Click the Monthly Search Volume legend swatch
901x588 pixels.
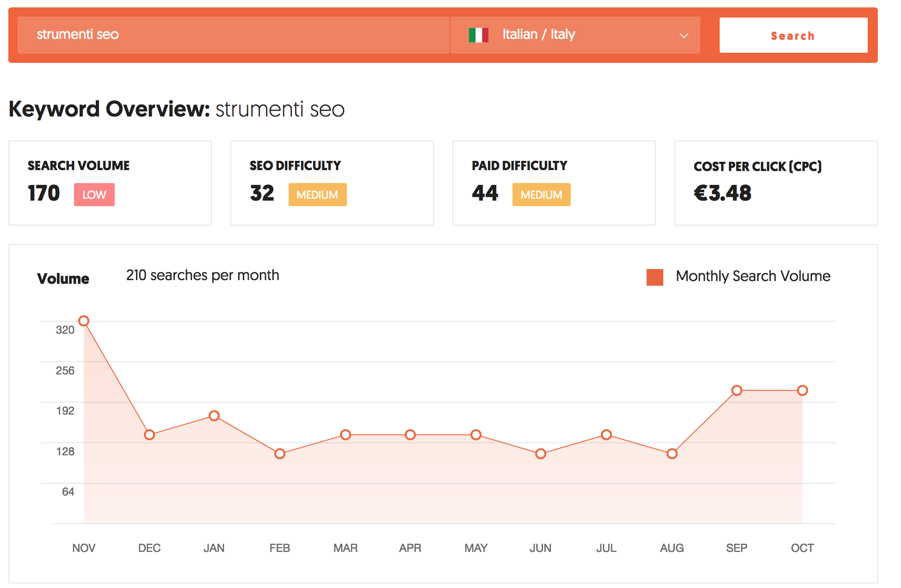654,277
